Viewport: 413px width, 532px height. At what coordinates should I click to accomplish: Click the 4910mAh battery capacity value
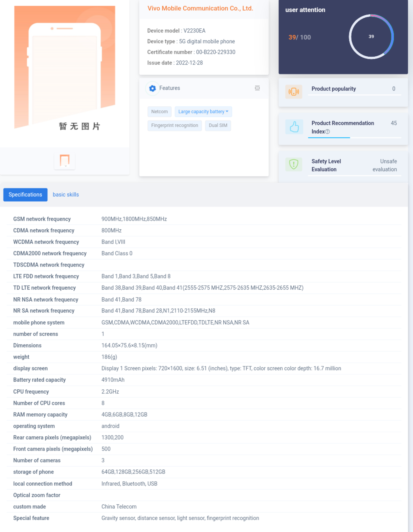point(113,380)
